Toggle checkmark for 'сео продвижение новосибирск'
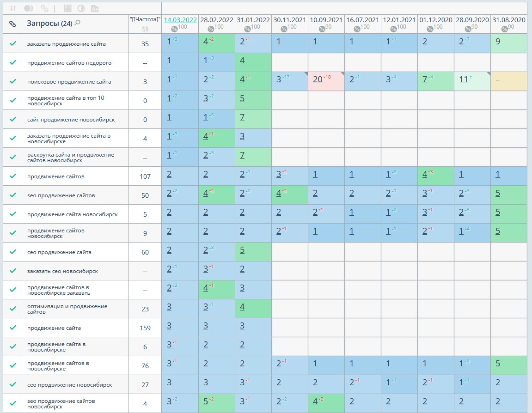 point(12,384)
